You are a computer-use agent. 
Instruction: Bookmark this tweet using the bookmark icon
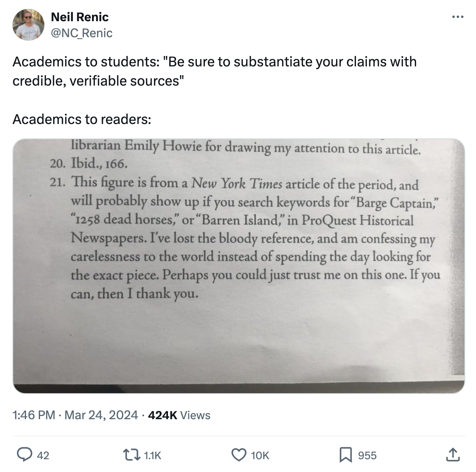345,455
